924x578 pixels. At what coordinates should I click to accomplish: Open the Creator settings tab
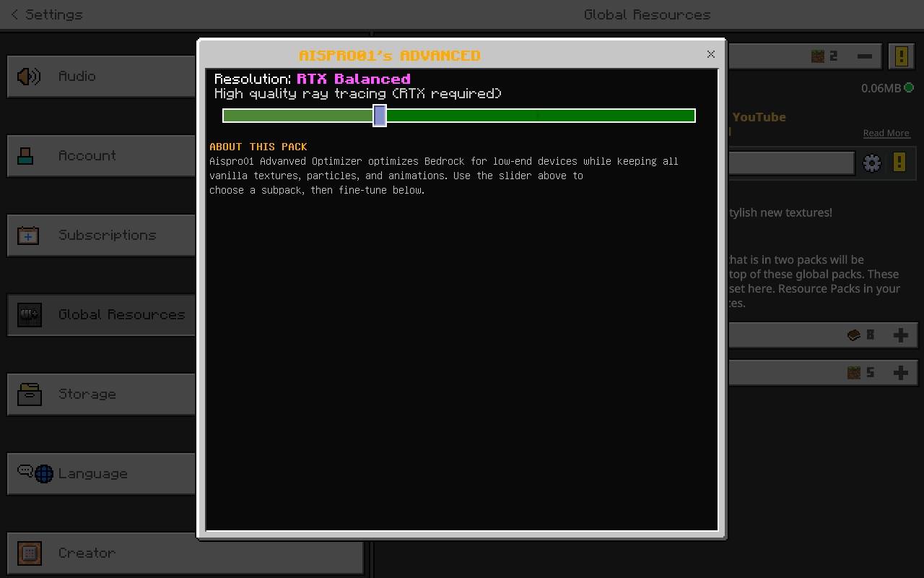coord(185,553)
